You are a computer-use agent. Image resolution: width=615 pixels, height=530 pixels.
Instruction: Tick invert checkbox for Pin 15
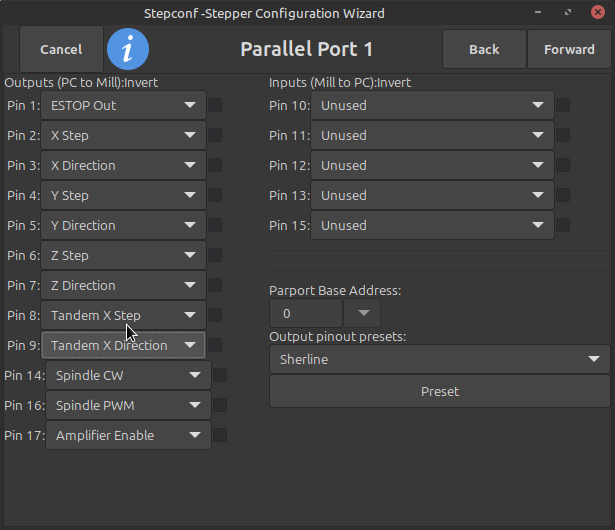coord(563,225)
